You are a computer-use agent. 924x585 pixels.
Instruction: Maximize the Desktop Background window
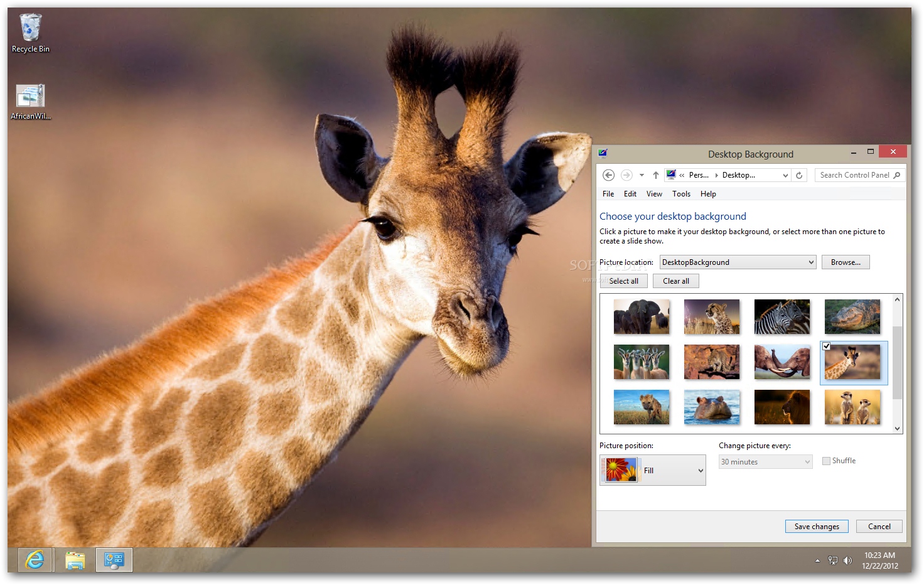(x=871, y=152)
